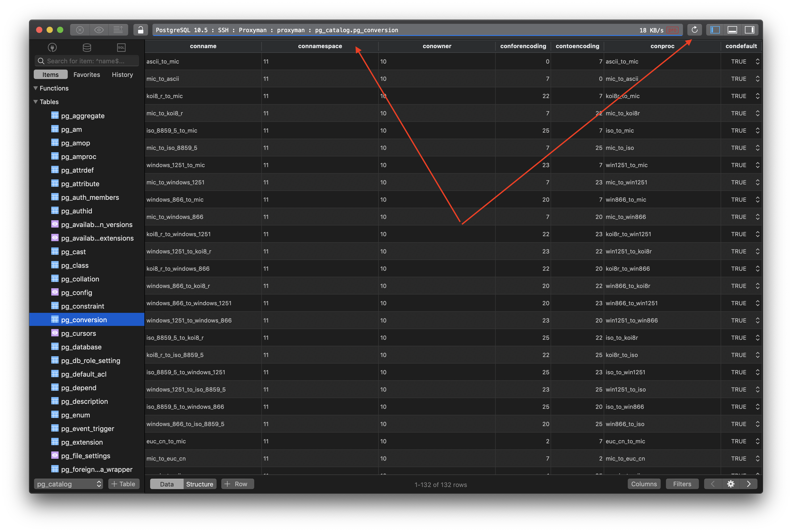Screen dimensions: 792x532
Task: Open the pg_aggregate table
Action: pyautogui.click(x=83, y=116)
